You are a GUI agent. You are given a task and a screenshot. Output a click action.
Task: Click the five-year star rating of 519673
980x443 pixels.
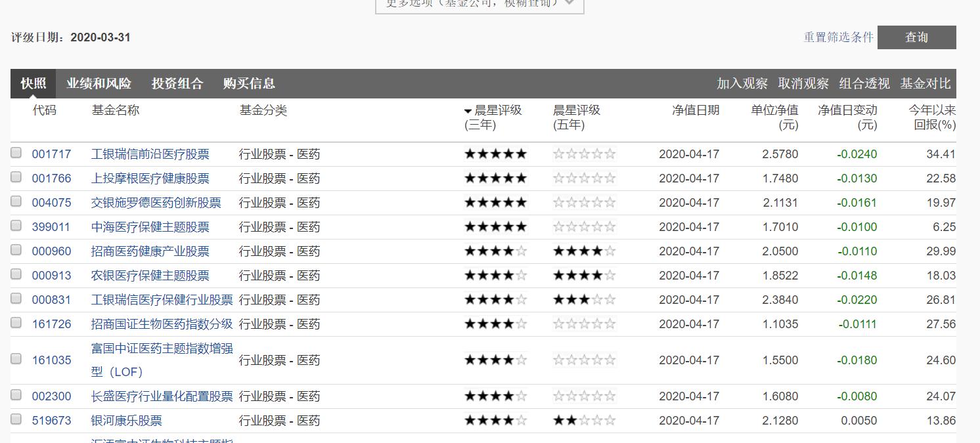[585, 421]
